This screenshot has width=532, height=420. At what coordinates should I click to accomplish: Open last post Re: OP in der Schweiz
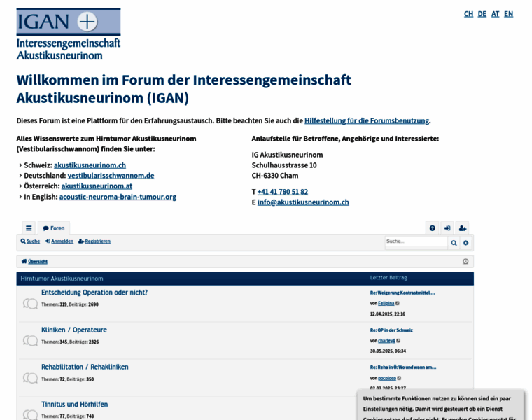[x=391, y=330]
